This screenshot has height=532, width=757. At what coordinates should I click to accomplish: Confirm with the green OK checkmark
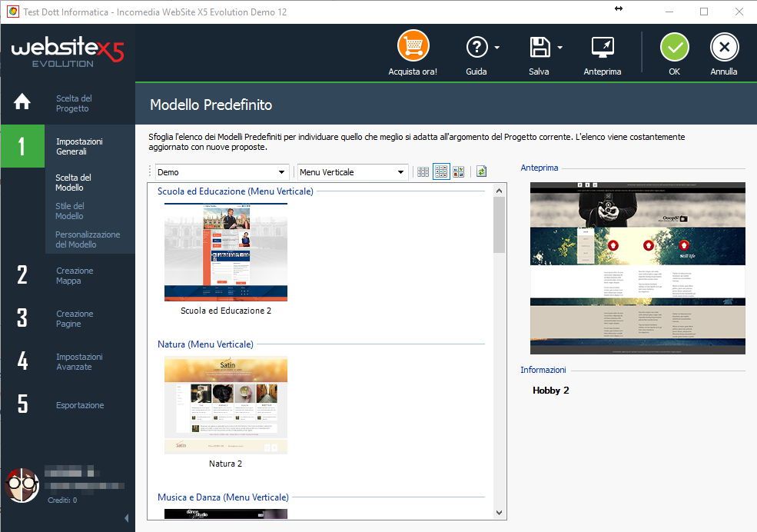coord(674,48)
